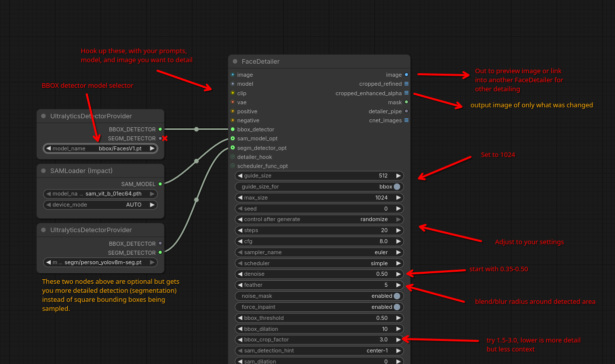Toggle the force_inpaint enabled switch
Viewport: 615px width, 364px height.
click(397, 307)
